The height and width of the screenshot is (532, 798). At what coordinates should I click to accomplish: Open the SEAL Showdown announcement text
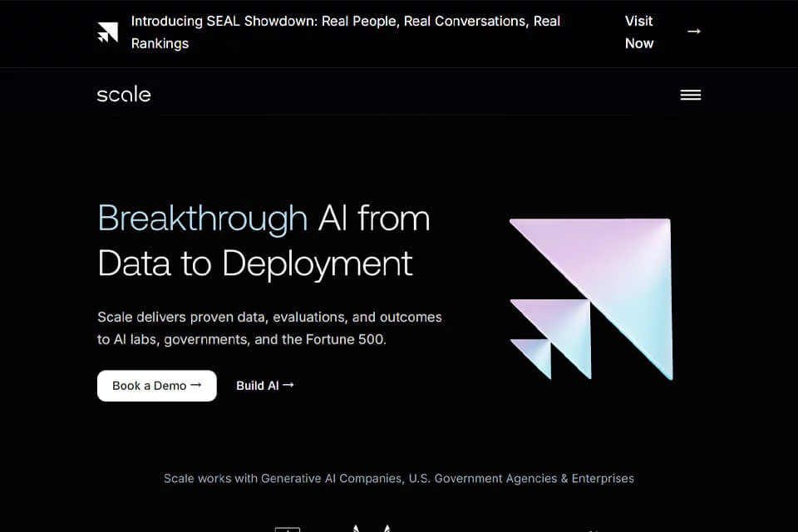coord(346,32)
